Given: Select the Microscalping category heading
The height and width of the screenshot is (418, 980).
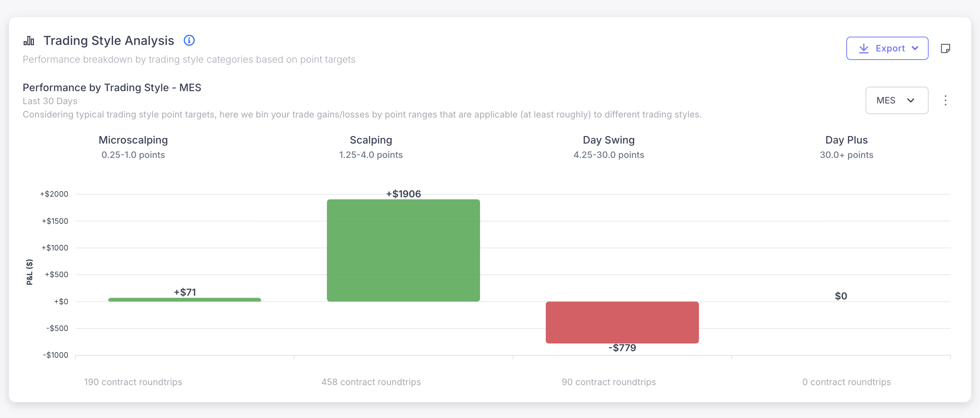Looking at the screenshot, I should (133, 140).
